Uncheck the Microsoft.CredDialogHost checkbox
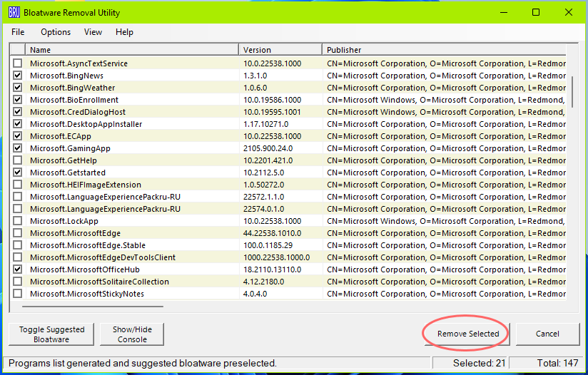 [17, 112]
